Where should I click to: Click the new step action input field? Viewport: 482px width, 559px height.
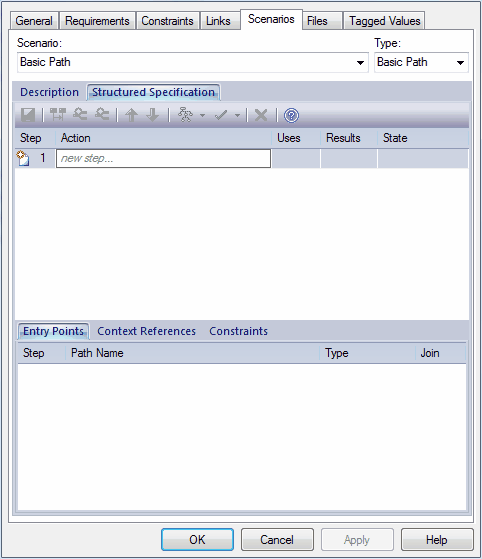(x=163, y=158)
